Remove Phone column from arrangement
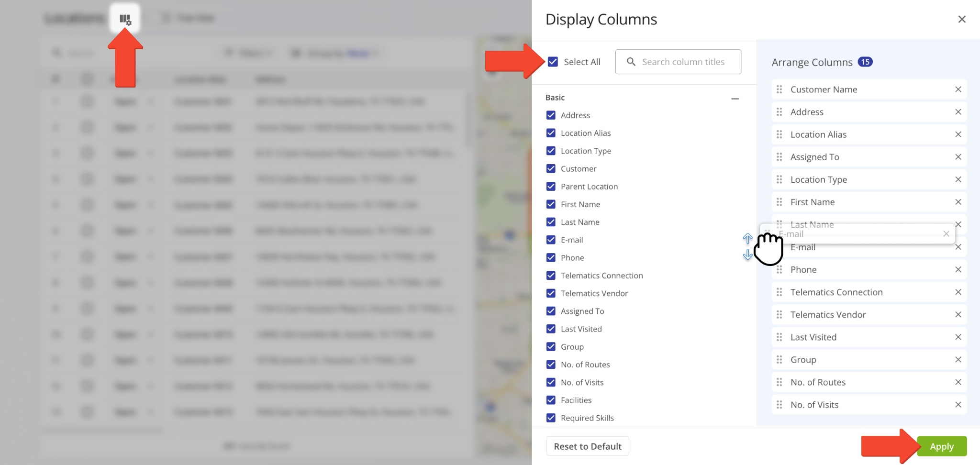Image resolution: width=980 pixels, height=465 pixels. point(958,270)
